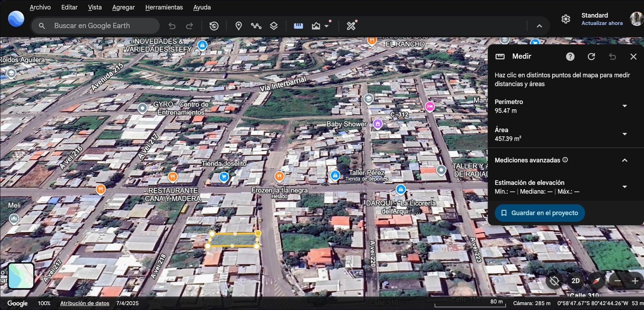This screenshot has height=310, width=644.
Task: Open the Vista menu
Action: tap(95, 7)
